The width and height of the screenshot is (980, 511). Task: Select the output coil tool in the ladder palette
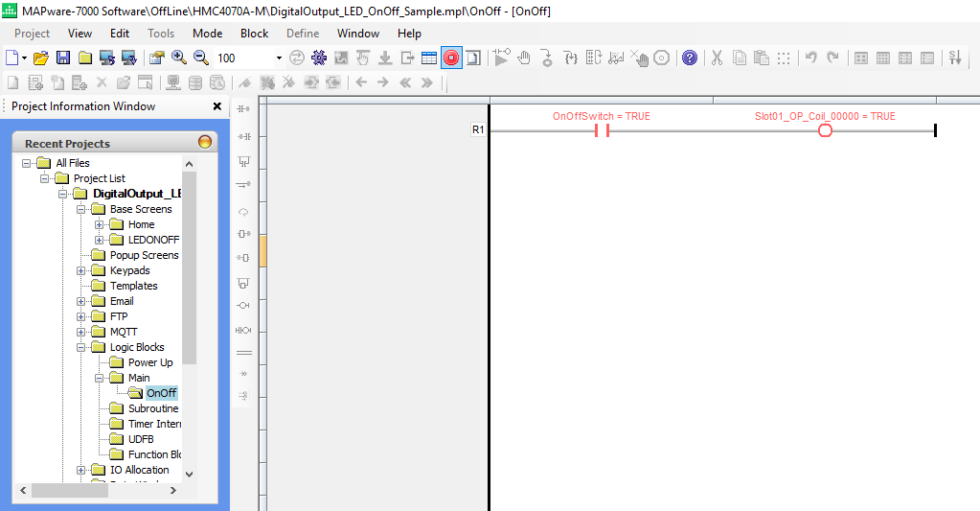coord(243,305)
